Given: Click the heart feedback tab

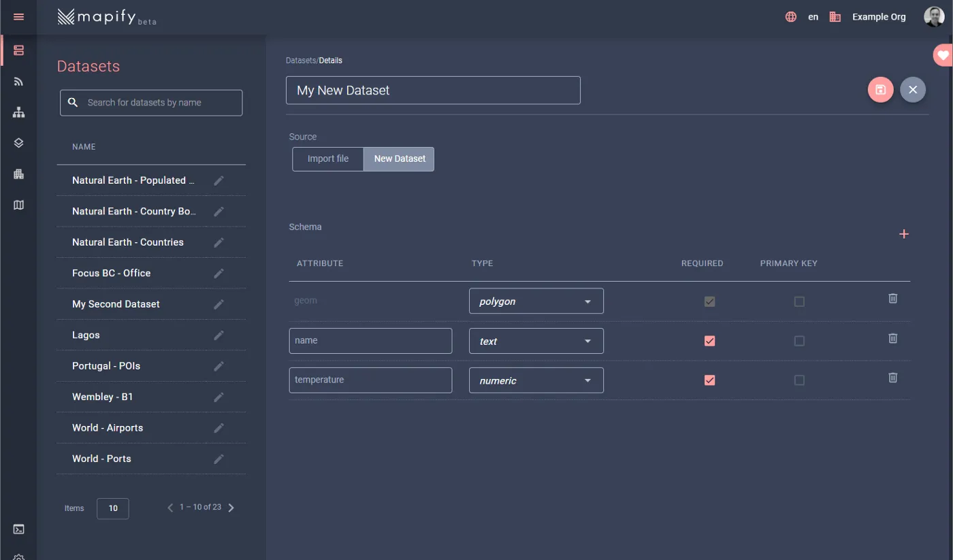Looking at the screenshot, I should [x=943, y=55].
